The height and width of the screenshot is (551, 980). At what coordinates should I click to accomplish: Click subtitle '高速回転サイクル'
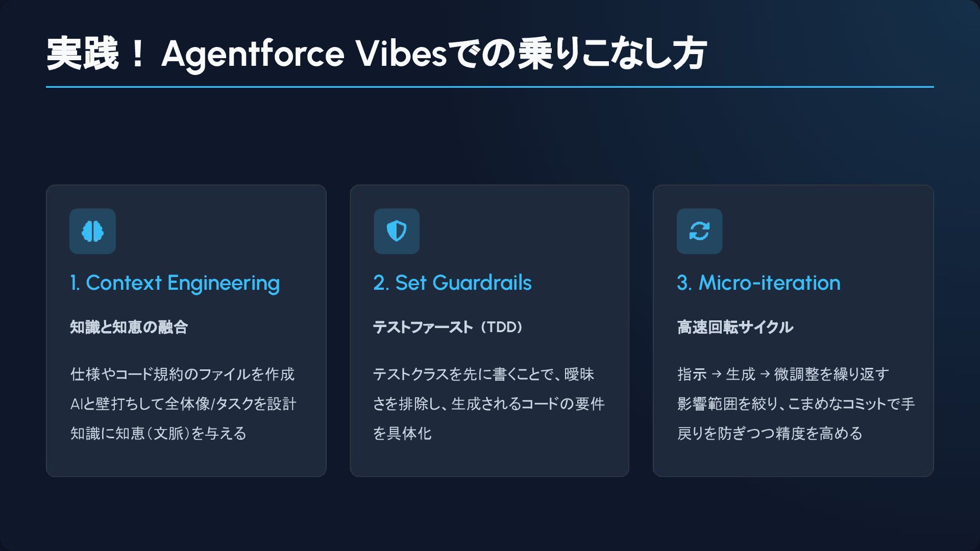click(735, 327)
